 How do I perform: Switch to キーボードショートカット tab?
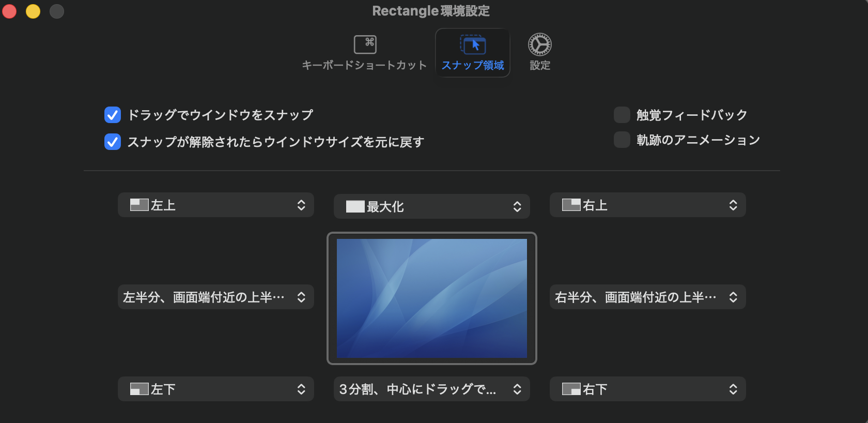(364, 65)
